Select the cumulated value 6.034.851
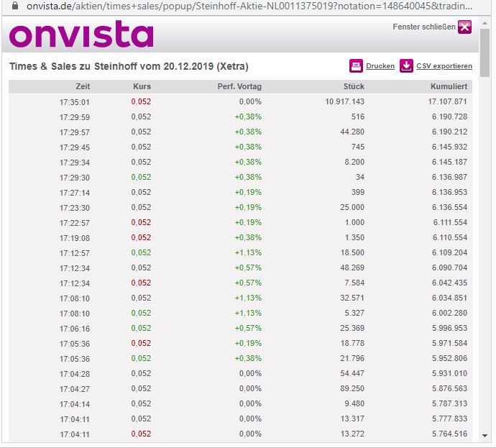 pyautogui.click(x=449, y=298)
